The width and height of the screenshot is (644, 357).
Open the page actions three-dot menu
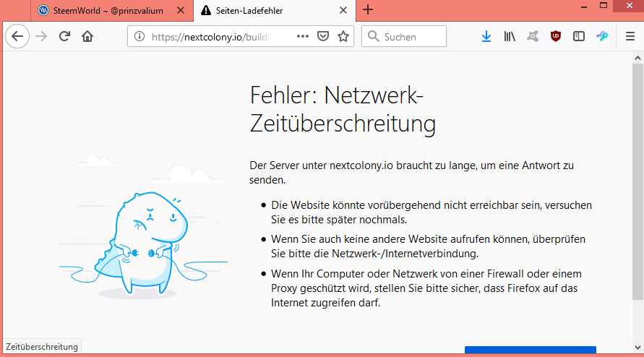click(303, 36)
